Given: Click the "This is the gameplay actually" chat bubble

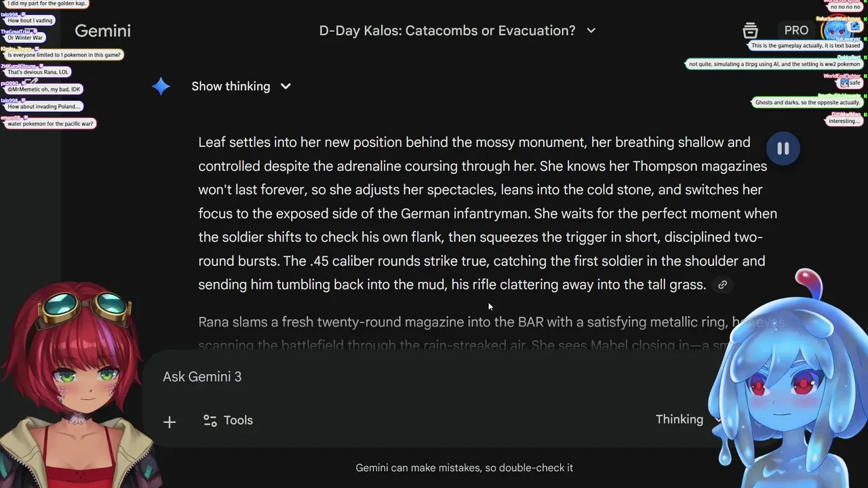Looking at the screenshot, I should 805,46.
